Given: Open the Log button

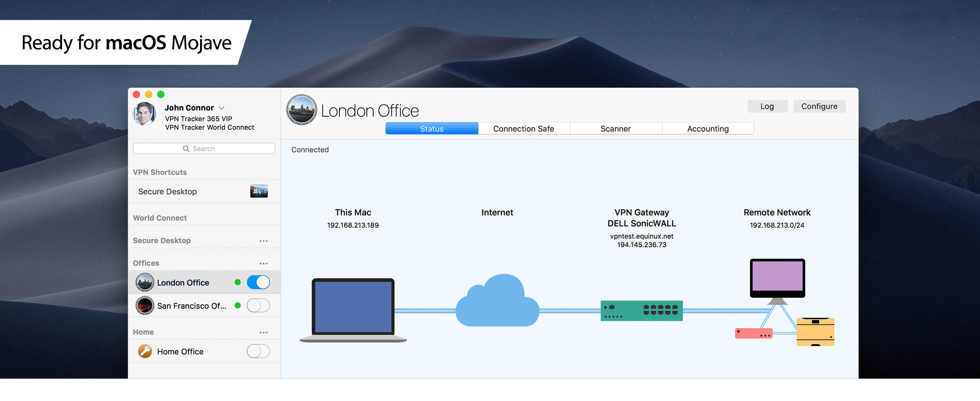Looking at the screenshot, I should click(x=767, y=106).
